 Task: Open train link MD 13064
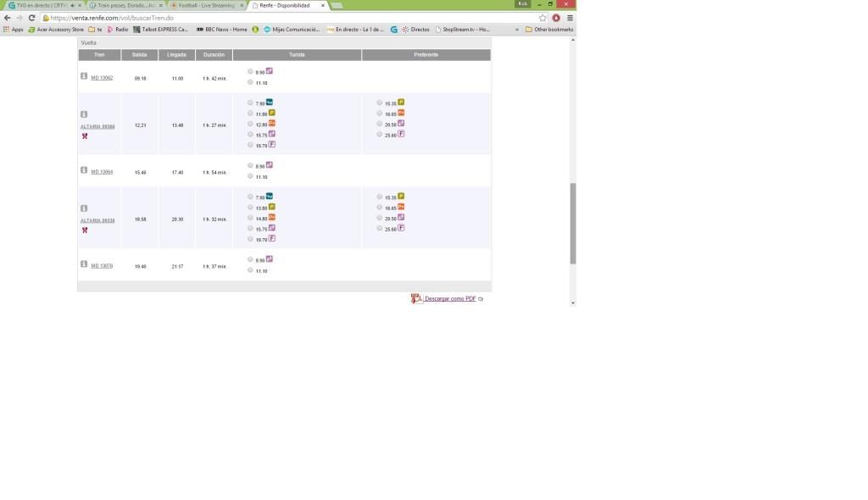click(102, 172)
